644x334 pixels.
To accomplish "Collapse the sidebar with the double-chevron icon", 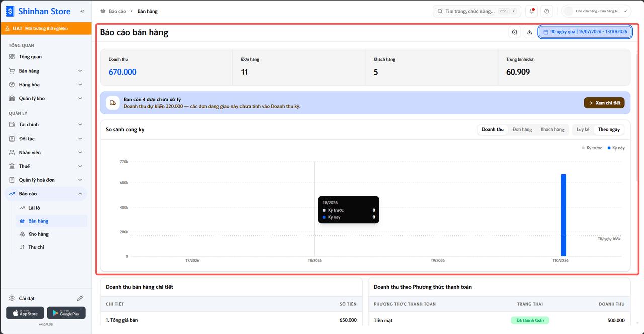I will (83, 11).
